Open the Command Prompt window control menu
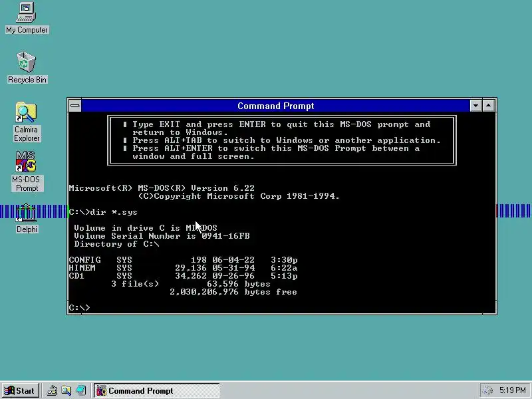The height and width of the screenshot is (399, 532). coord(75,106)
